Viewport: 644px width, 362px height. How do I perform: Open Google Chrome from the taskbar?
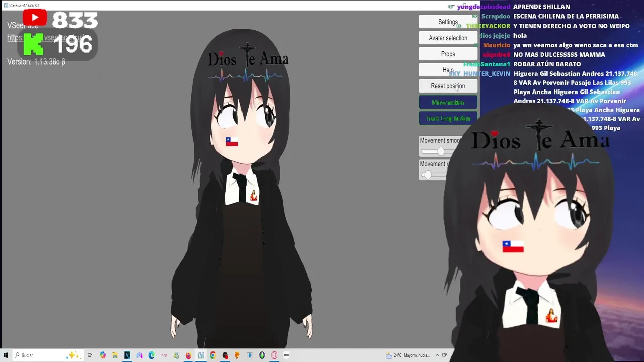click(213, 355)
